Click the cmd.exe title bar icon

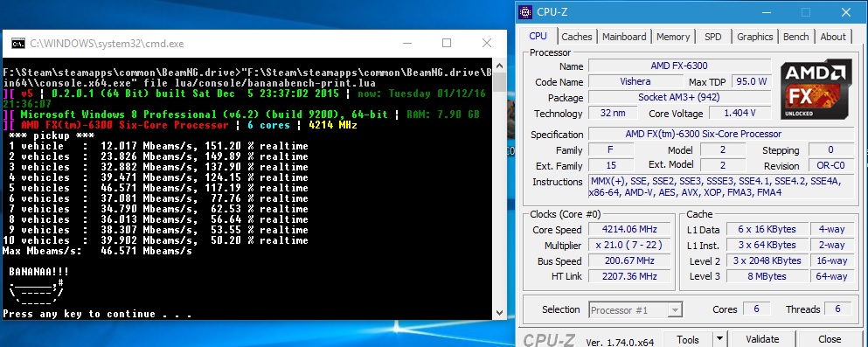click(x=17, y=43)
